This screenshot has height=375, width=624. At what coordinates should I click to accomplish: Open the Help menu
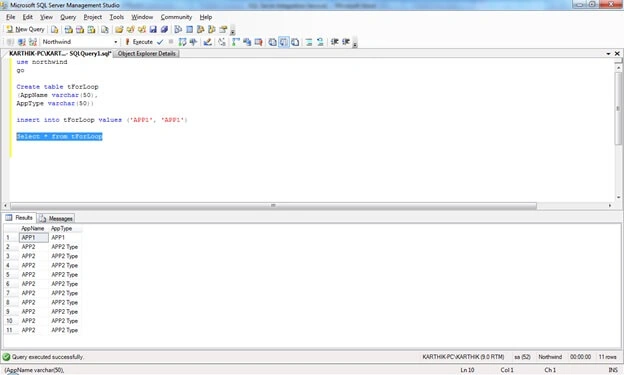coord(206,17)
